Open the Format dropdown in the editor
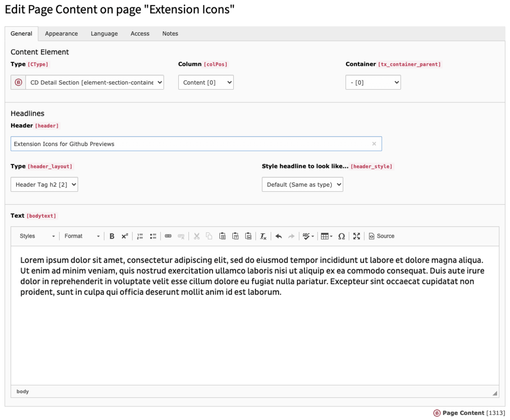Screen dimensions: 510x420 81,236
